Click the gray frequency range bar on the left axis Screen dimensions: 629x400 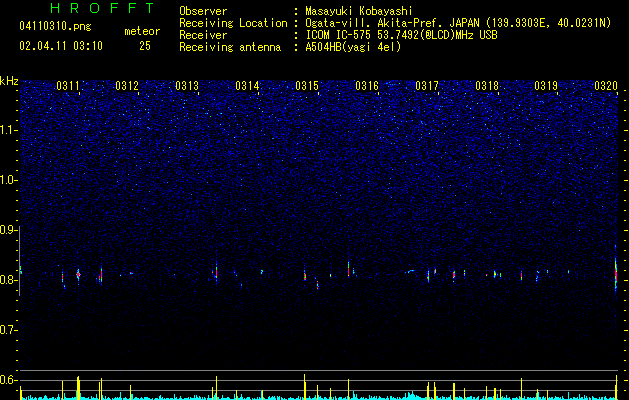click(x=20, y=261)
